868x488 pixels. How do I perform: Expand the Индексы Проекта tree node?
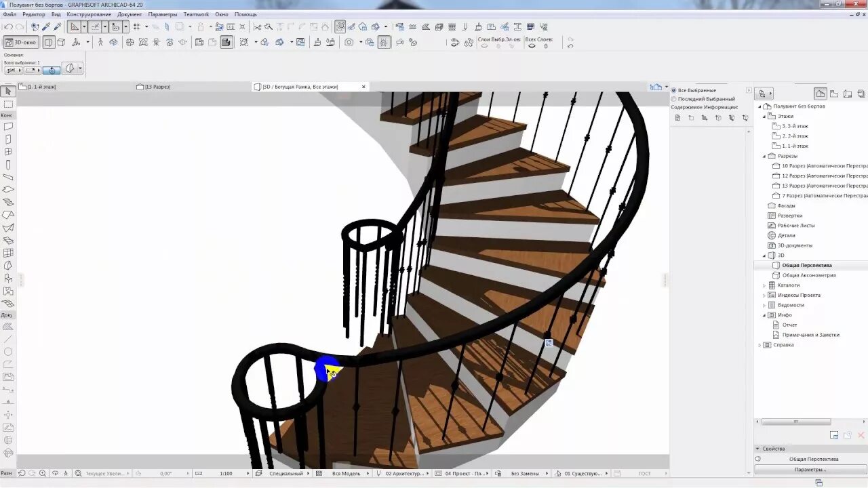tap(764, 296)
